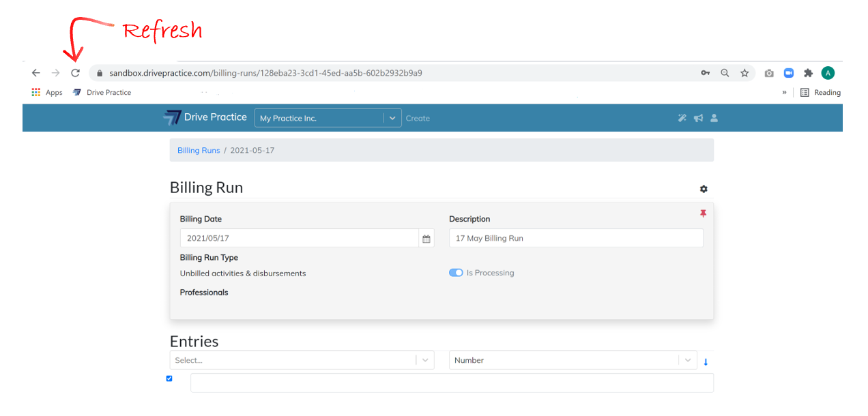Open the magic wand tool in header
Screen dimensions: 868x416
[x=682, y=118]
